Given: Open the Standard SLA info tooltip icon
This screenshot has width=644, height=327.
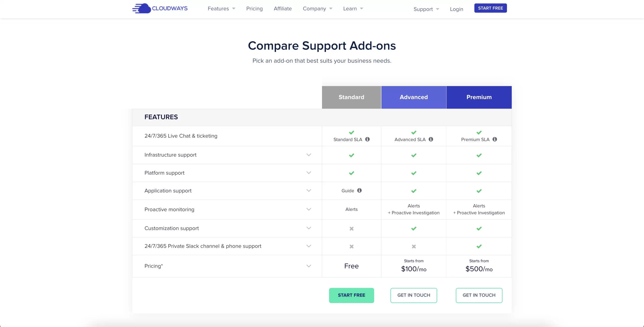Looking at the screenshot, I should point(368,139).
